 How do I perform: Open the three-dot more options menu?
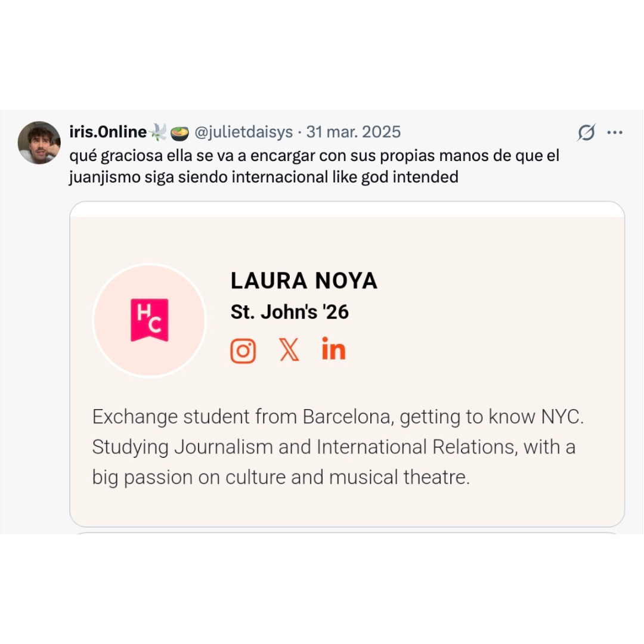click(x=614, y=132)
